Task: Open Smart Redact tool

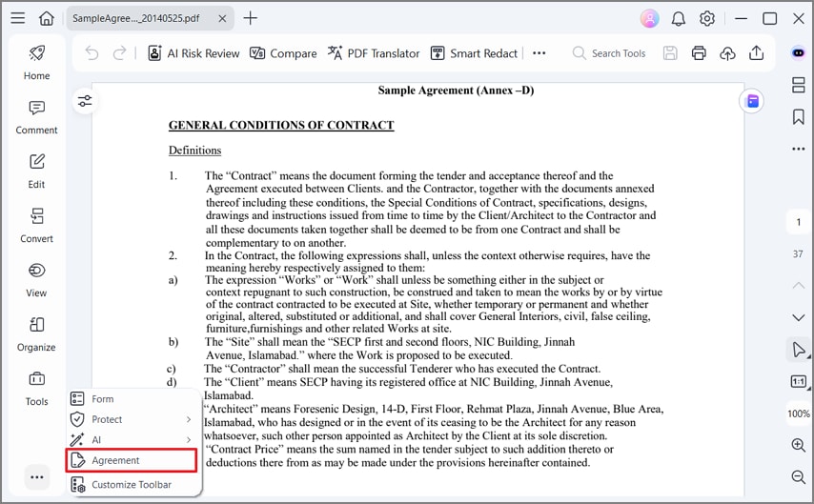Action: pos(474,53)
